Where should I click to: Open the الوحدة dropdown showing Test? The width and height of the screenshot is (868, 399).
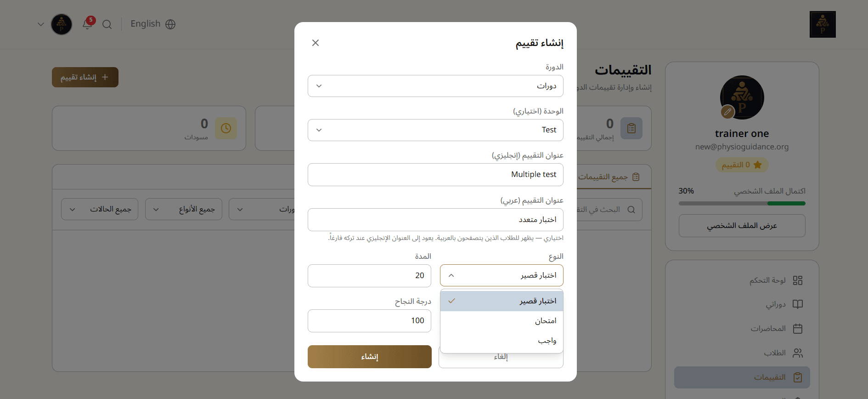click(x=435, y=130)
